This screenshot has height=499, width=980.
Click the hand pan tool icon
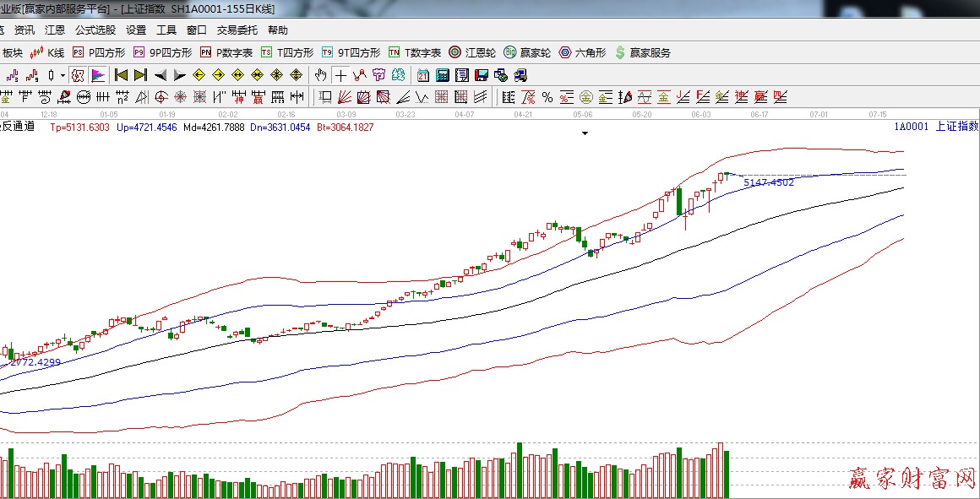(x=320, y=75)
